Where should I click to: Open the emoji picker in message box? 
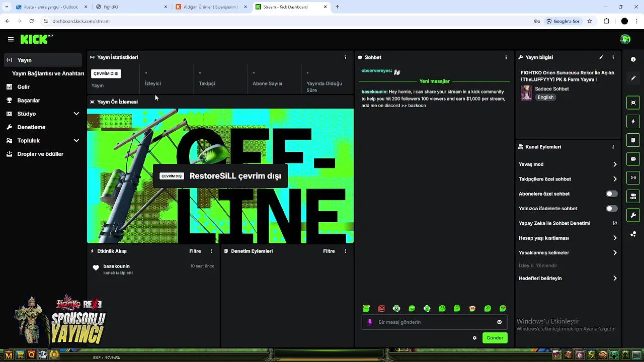click(x=499, y=322)
